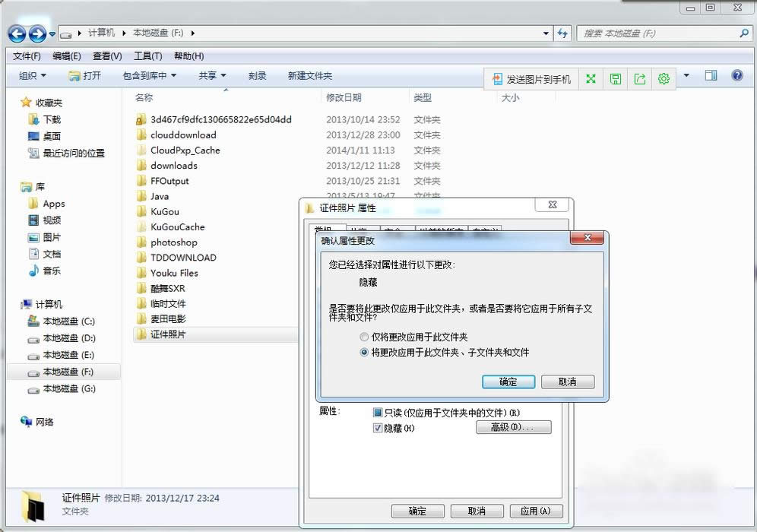This screenshot has height=532, width=757.
Task: Open the 查看(V) menu
Action: pos(107,56)
